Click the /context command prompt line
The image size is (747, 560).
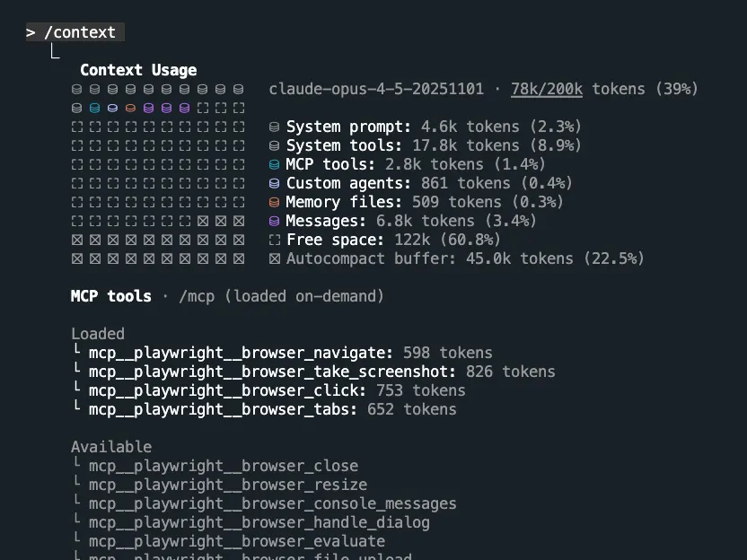75,32
